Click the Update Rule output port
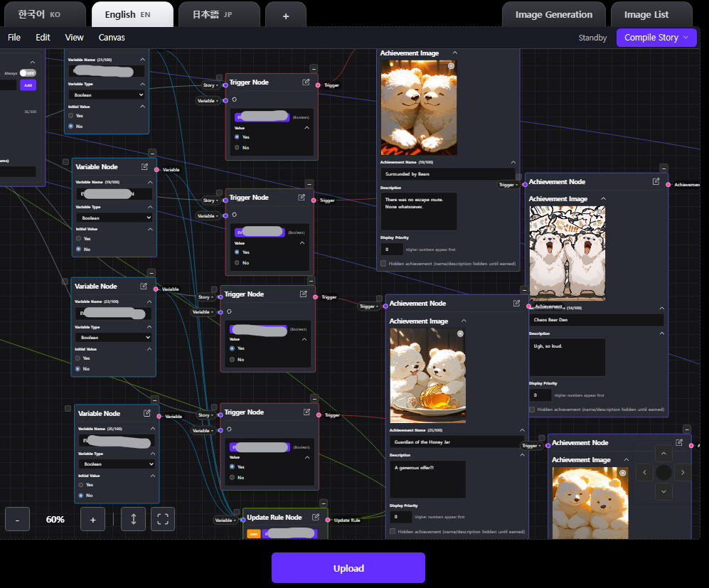 pyautogui.click(x=328, y=520)
